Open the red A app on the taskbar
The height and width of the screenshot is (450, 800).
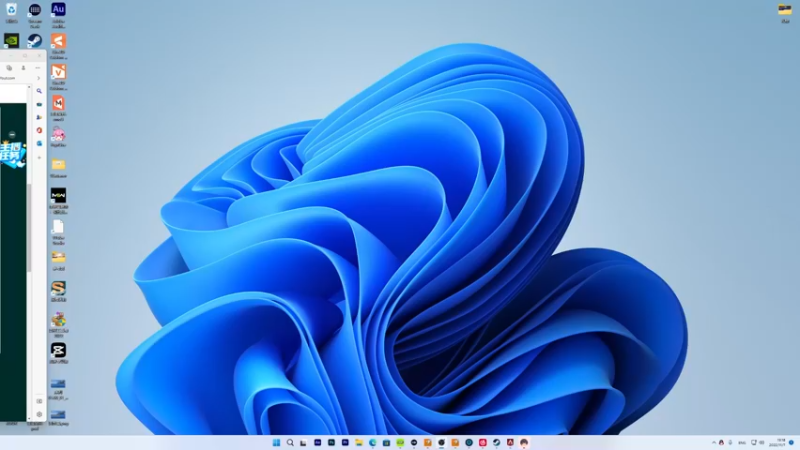pos(510,442)
